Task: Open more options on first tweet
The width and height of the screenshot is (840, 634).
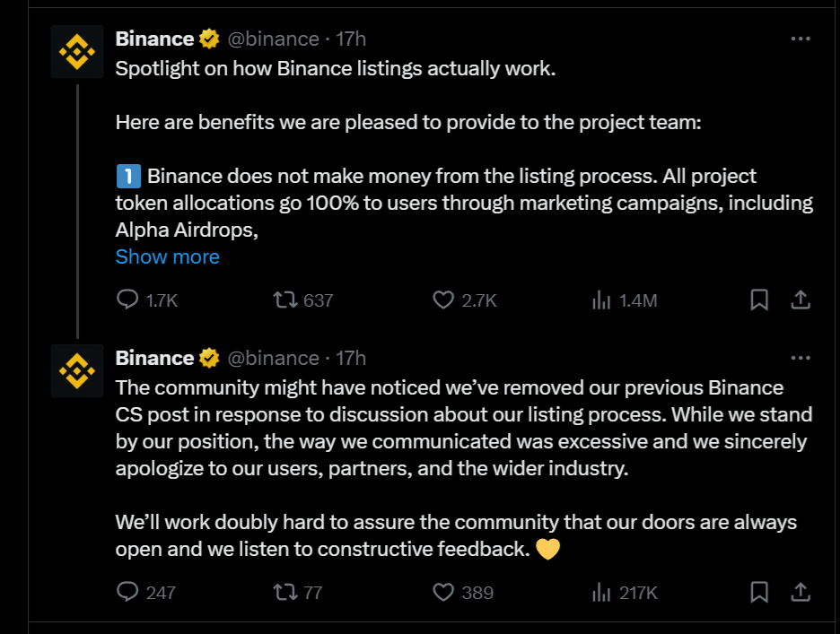Action: tap(801, 39)
